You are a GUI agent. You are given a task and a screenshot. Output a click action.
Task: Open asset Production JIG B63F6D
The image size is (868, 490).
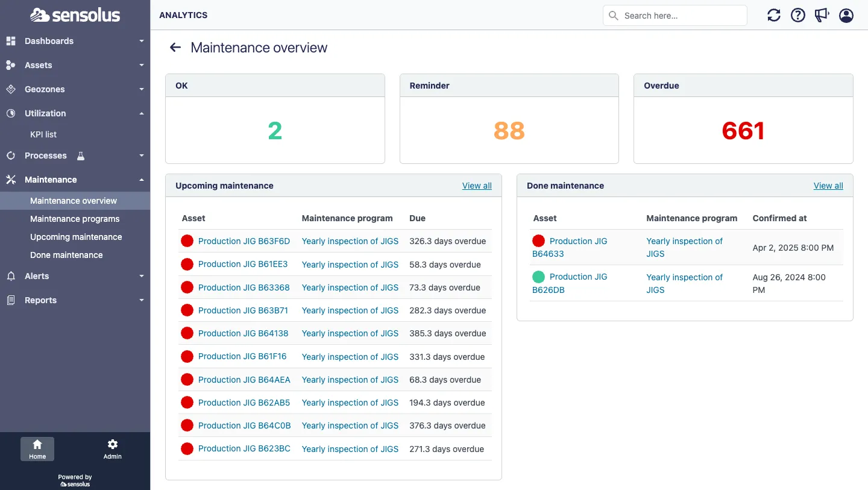244,241
